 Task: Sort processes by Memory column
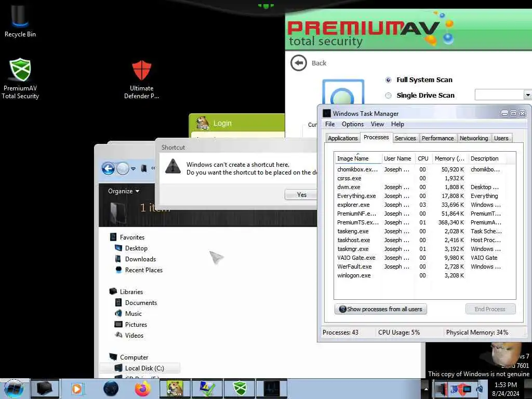click(449, 158)
